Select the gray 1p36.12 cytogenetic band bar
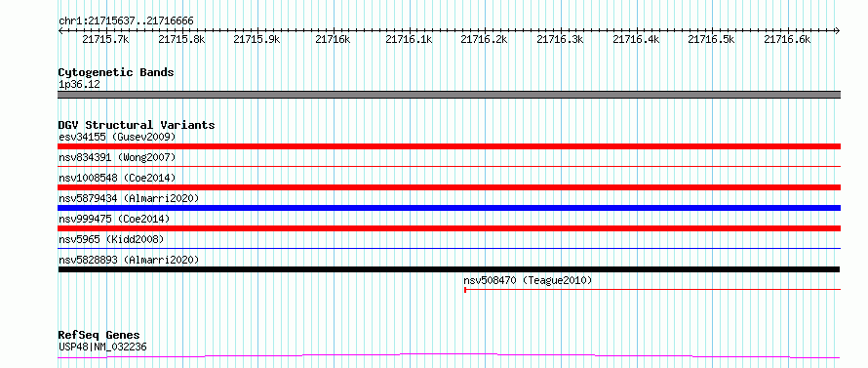Viewport: 868px width, 368px height. (x=449, y=95)
